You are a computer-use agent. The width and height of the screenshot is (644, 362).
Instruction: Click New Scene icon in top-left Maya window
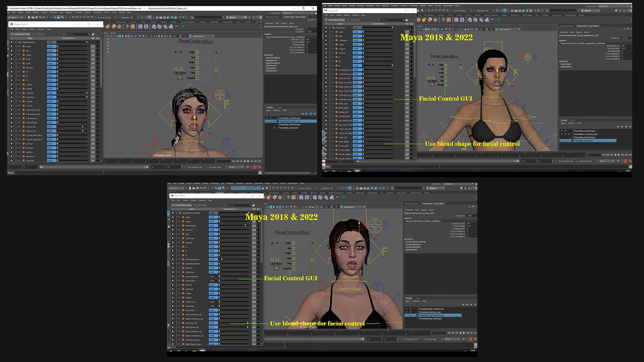(29, 17)
